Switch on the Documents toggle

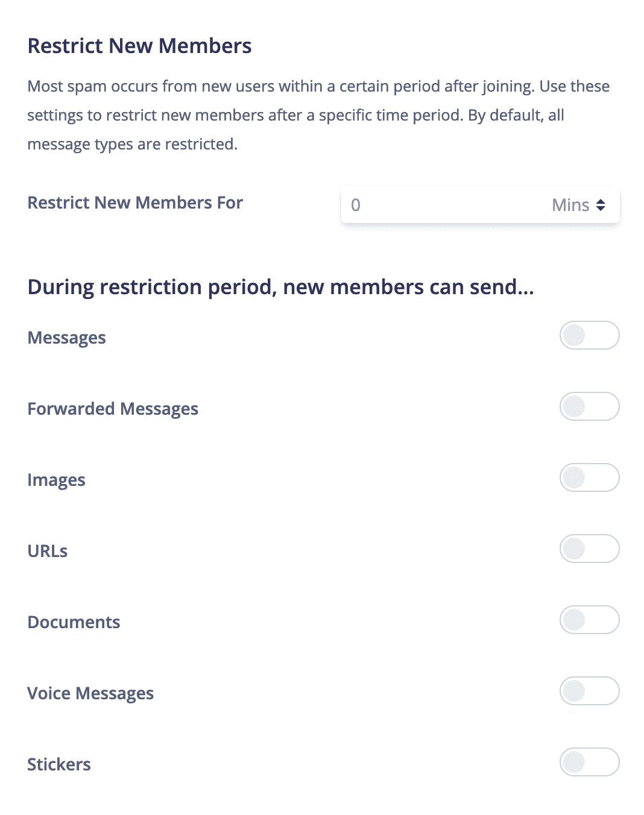(589, 620)
